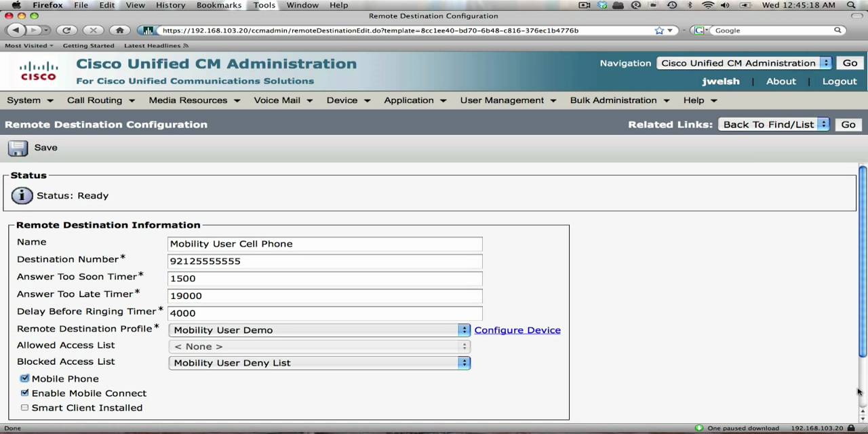Click the paused download status icon
The height and width of the screenshot is (434, 868).
pos(699,428)
